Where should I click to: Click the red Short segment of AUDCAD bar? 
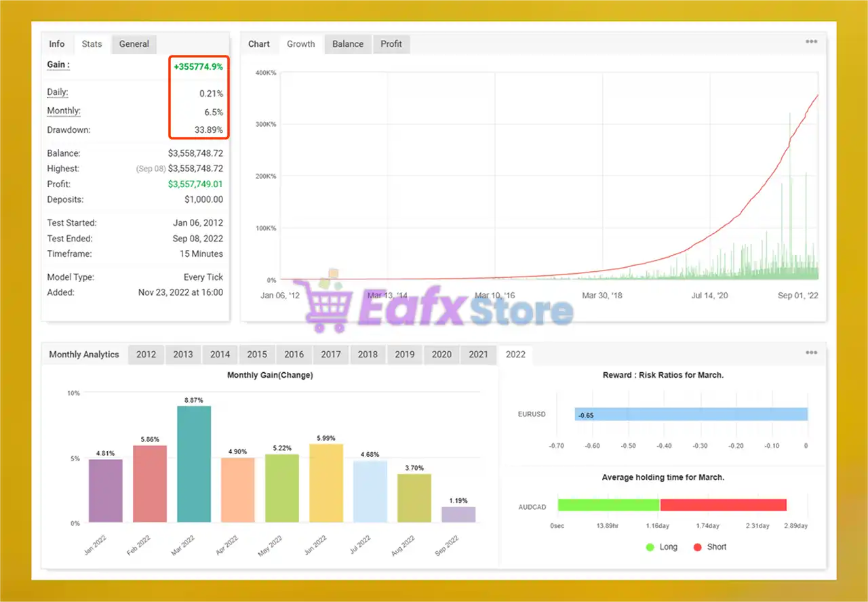[723, 505]
